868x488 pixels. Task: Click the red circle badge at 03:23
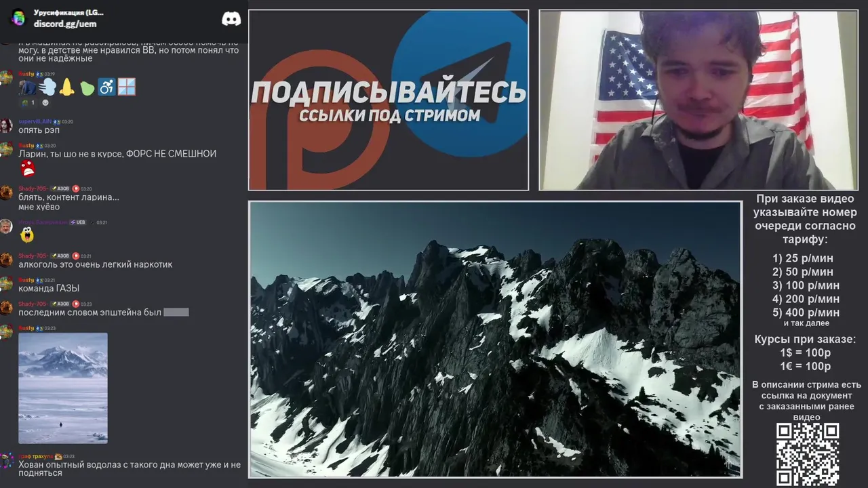(76, 304)
